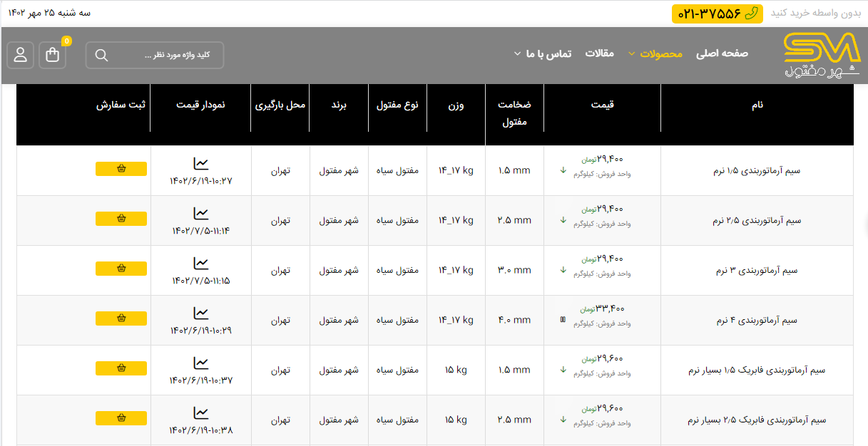Click the Shahr Maftool SM logo
868x446 pixels.
click(822, 56)
